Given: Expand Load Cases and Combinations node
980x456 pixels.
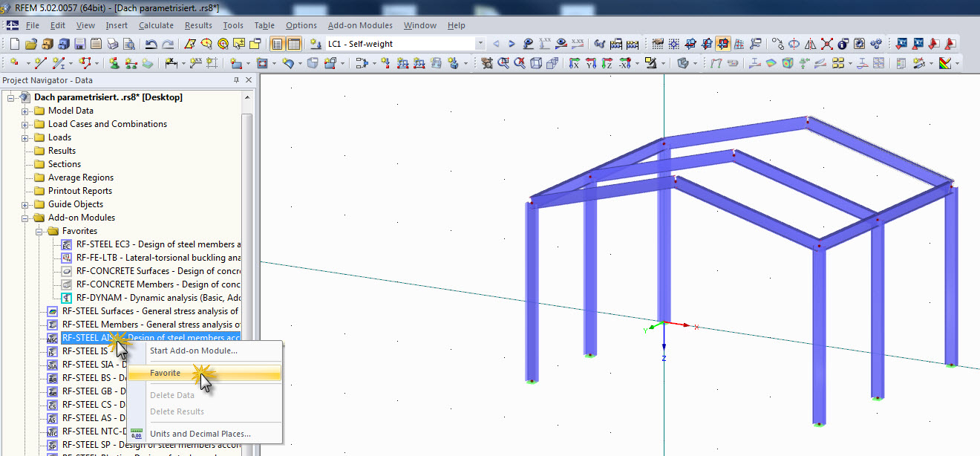Looking at the screenshot, I should 24,124.
